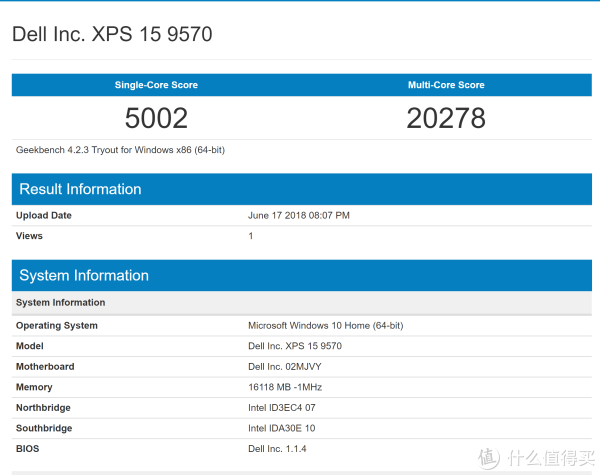Select the Model value 'Dell Inc. XPS 15 9570'

point(295,346)
